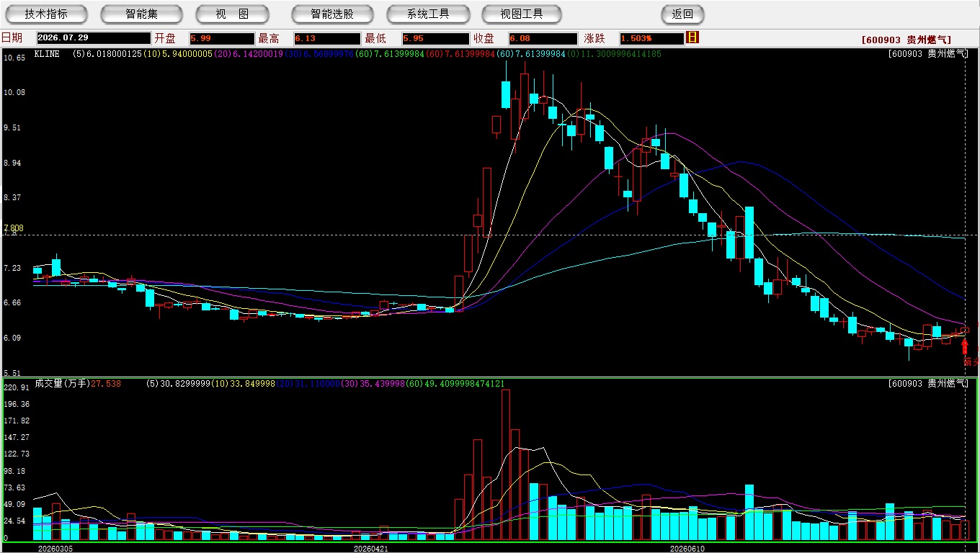Click the 开盘 value field 5.99

pos(222,38)
